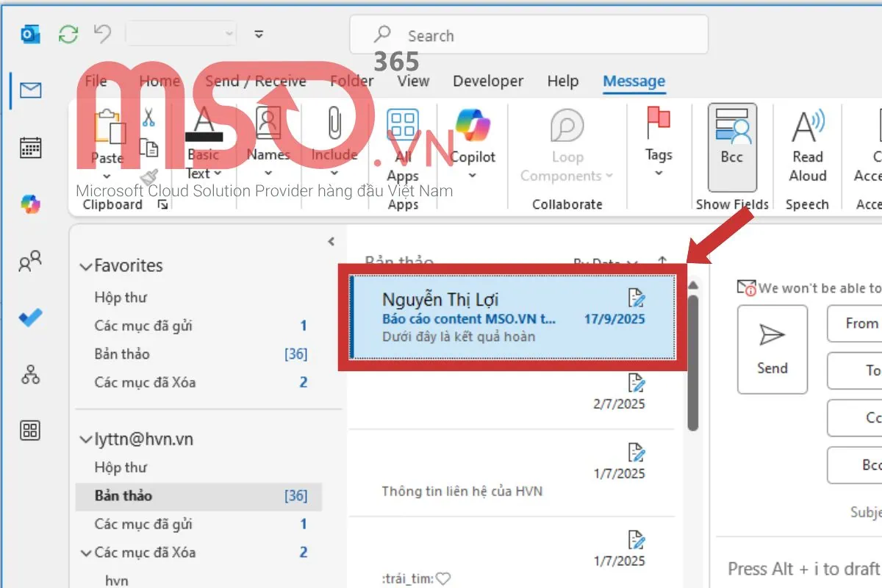Viewport: 882px width, 588px height.
Task: Select the Nguyễn Thị Lợi draft message
Action: tap(512, 318)
